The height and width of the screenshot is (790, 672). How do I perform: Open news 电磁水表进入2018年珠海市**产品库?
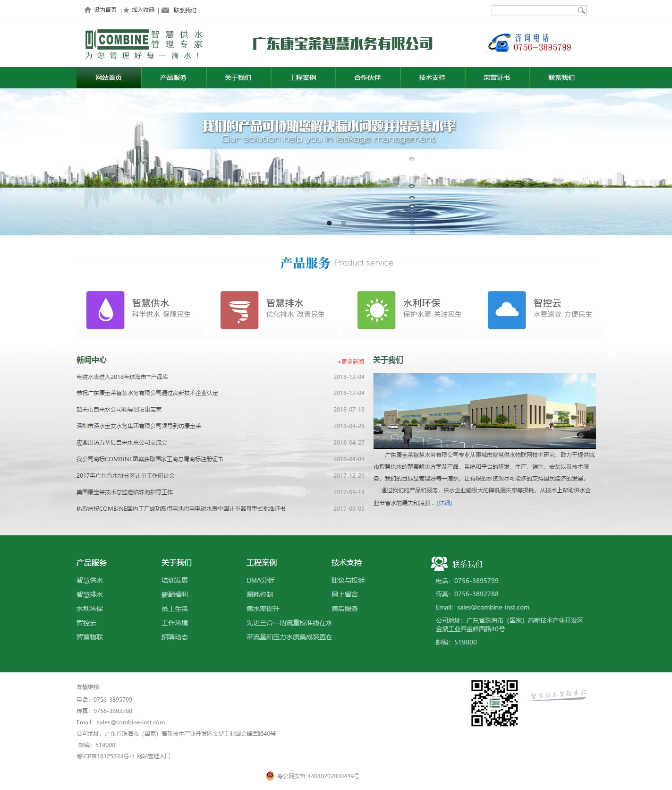click(x=122, y=377)
